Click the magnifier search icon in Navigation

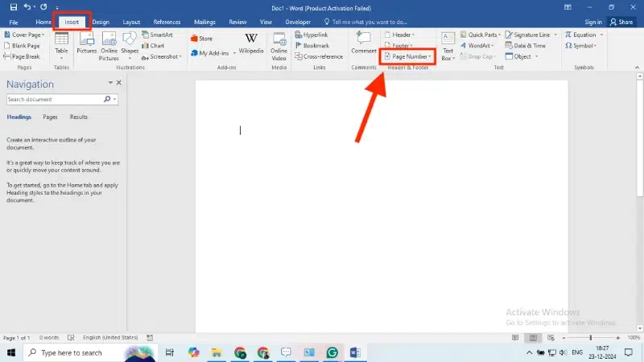tap(107, 99)
